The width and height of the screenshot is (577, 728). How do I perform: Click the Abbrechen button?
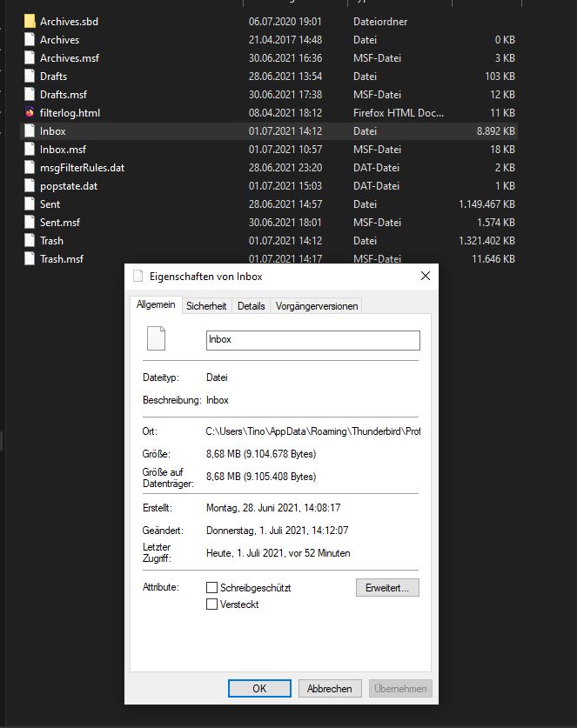click(x=330, y=688)
